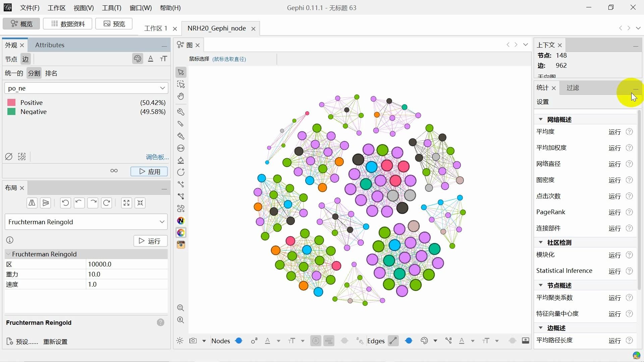This screenshot has height=362, width=644.
Task: Open the Fruchterman Reingold layout dropdown
Action: (x=86, y=222)
